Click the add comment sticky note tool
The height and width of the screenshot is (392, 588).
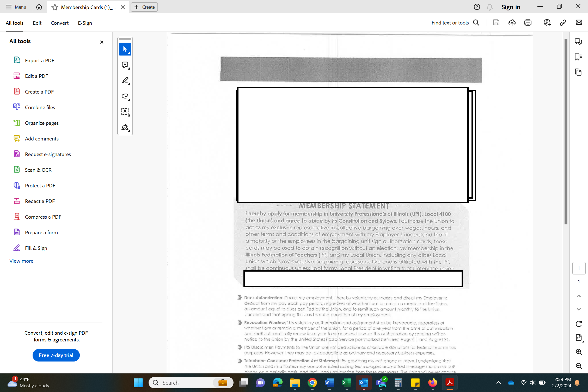(x=125, y=65)
